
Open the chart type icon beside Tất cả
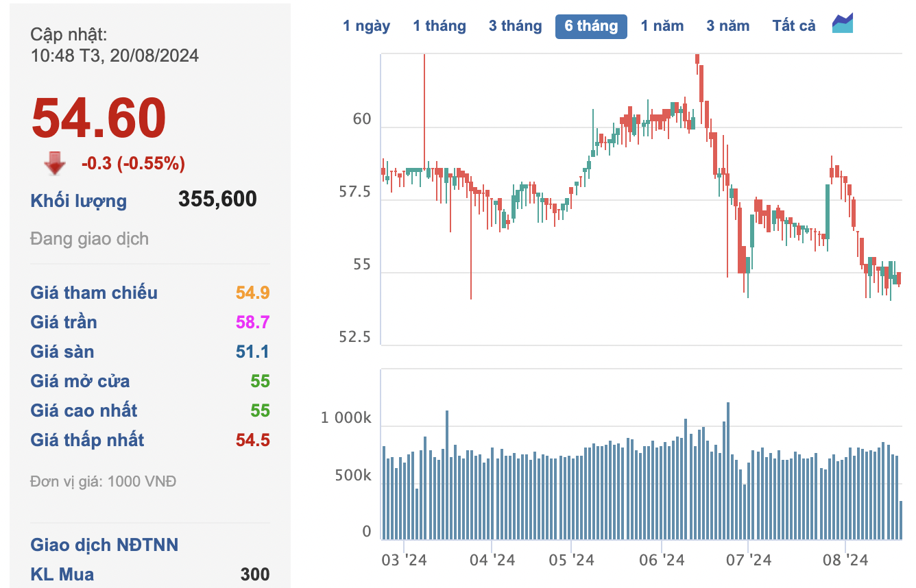coord(843,24)
